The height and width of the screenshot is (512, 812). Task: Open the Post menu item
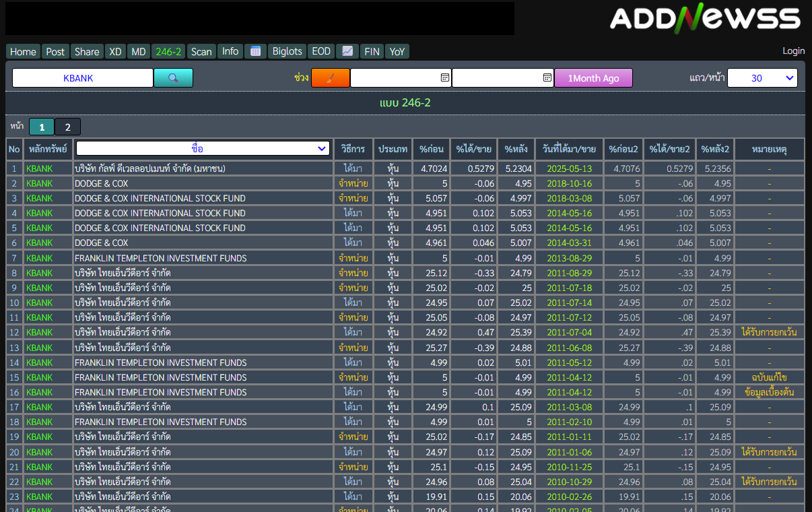[x=55, y=51]
